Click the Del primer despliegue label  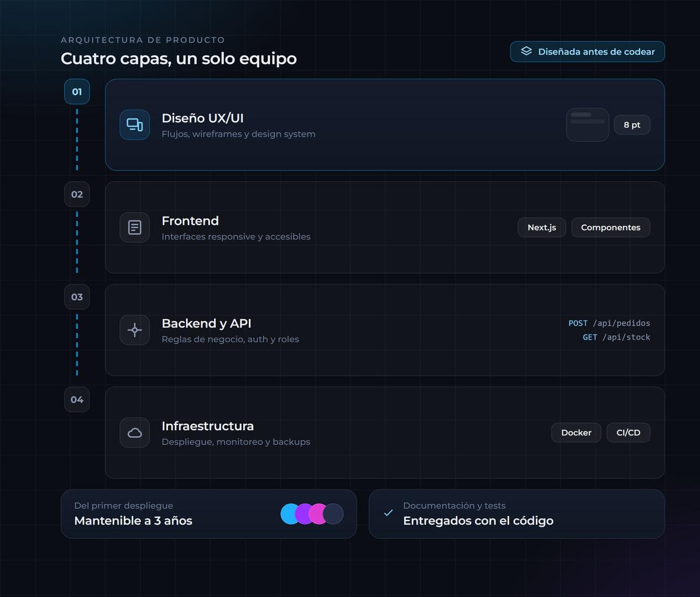pyautogui.click(x=124, y=506)
